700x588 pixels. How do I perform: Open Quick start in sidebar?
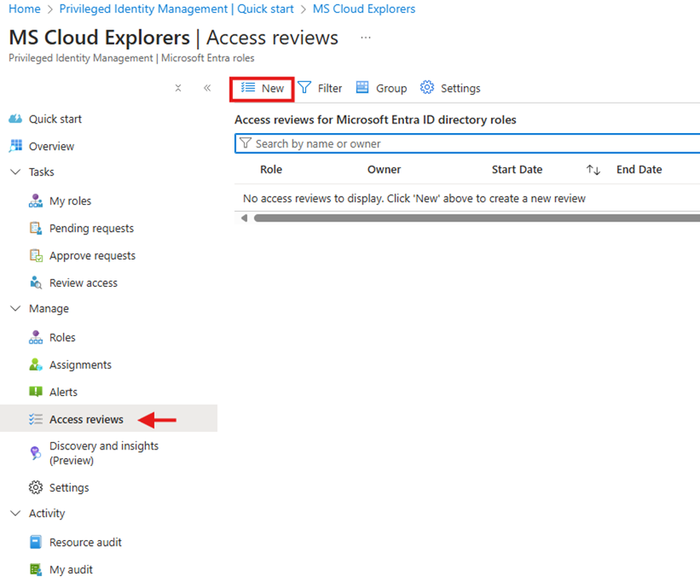click(55, 120)
